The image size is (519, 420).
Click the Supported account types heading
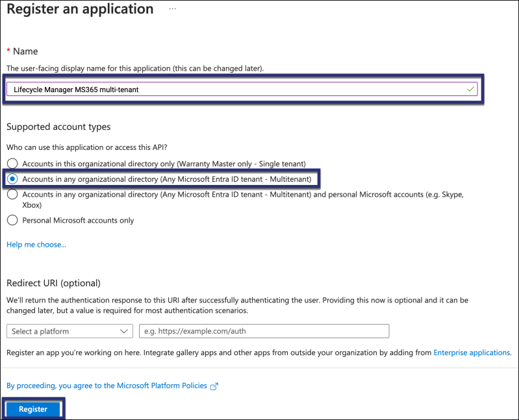58,127
